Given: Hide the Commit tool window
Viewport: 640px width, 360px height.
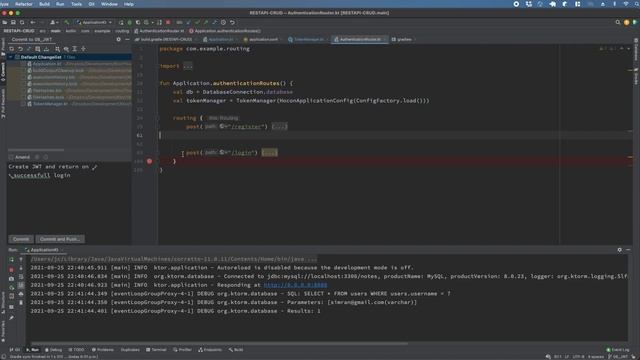Looking at the screenshot, I should point(127,40).
